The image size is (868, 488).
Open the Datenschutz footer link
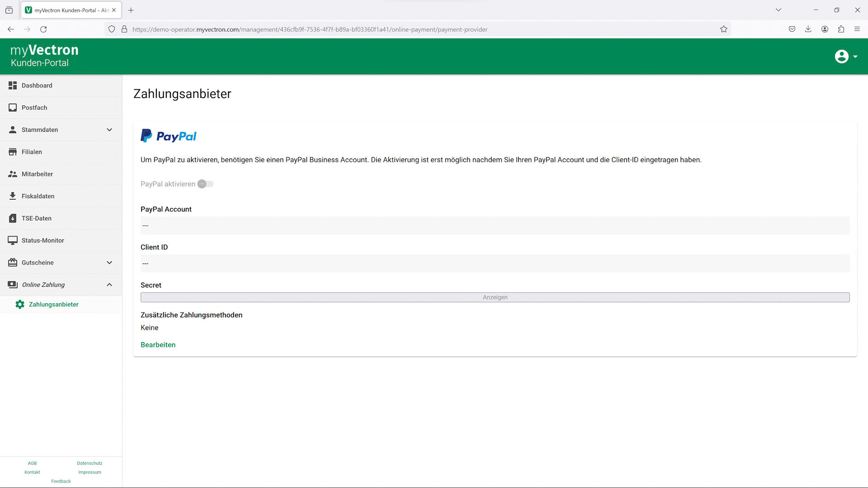pyautogui.click(x=90, y=463)
